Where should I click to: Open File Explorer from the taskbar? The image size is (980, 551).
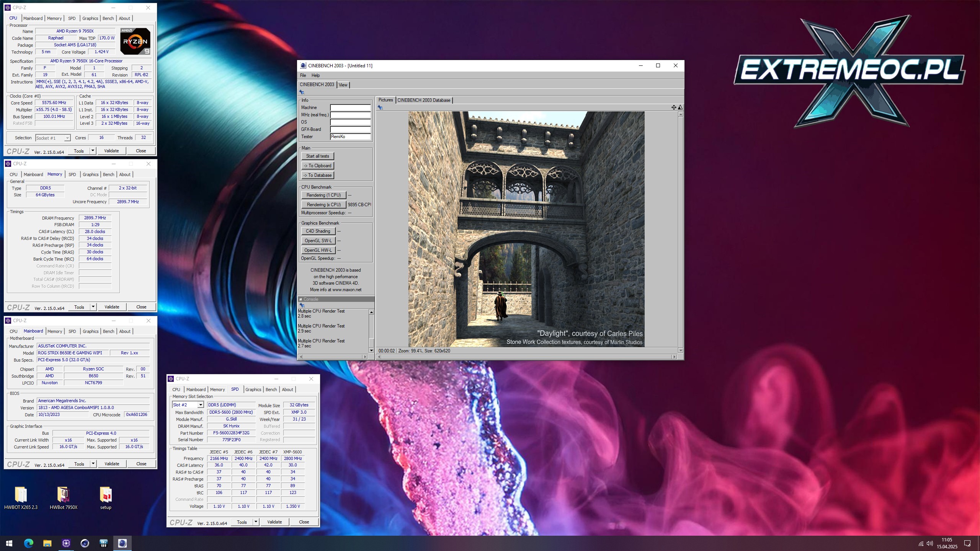[x=47, y=543]
